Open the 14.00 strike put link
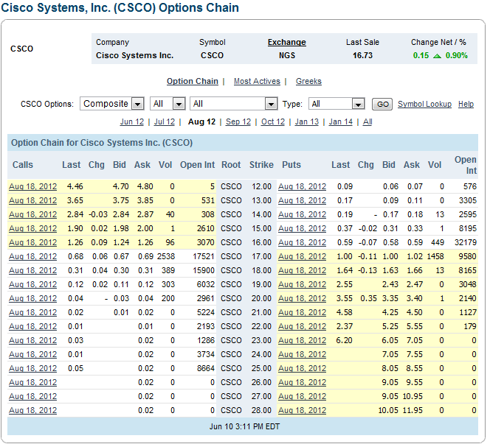The image size is (490, 444). (302, 214)
